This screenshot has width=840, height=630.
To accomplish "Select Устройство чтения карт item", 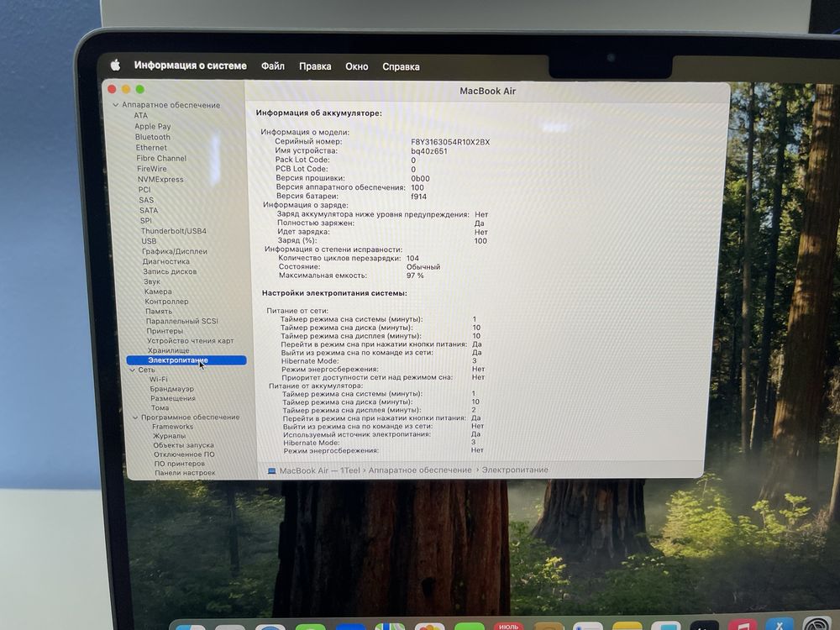I will tap(190, 341).
